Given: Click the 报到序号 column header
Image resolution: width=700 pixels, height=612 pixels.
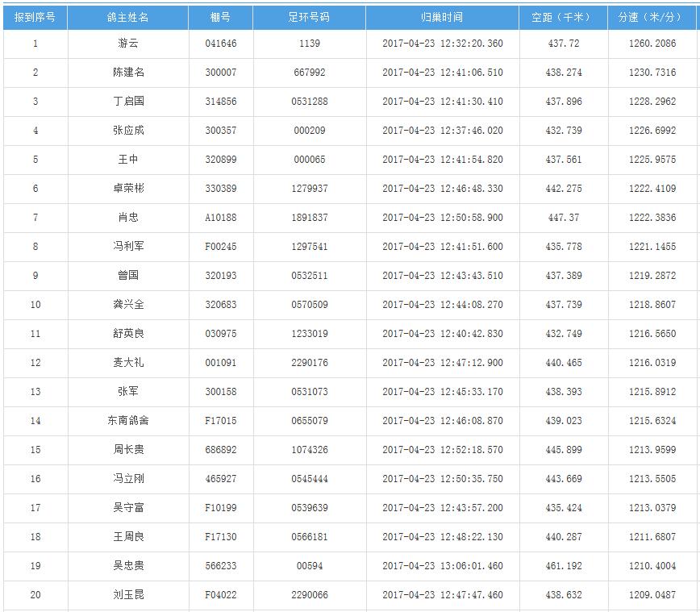Looking at the screenshot, I should click(x=35, y=17).
